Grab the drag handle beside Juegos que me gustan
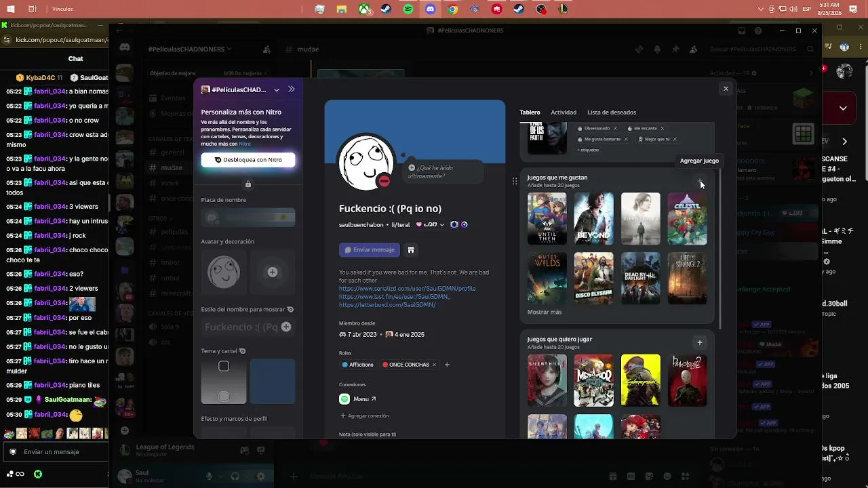Screen dimensions: 868x488 [515, 181]
